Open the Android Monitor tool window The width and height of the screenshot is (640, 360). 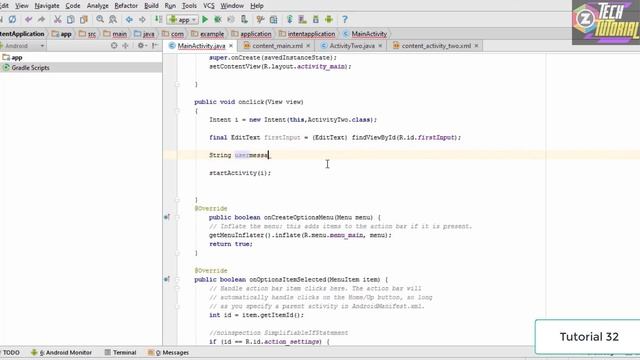click(x=61, y=352)
